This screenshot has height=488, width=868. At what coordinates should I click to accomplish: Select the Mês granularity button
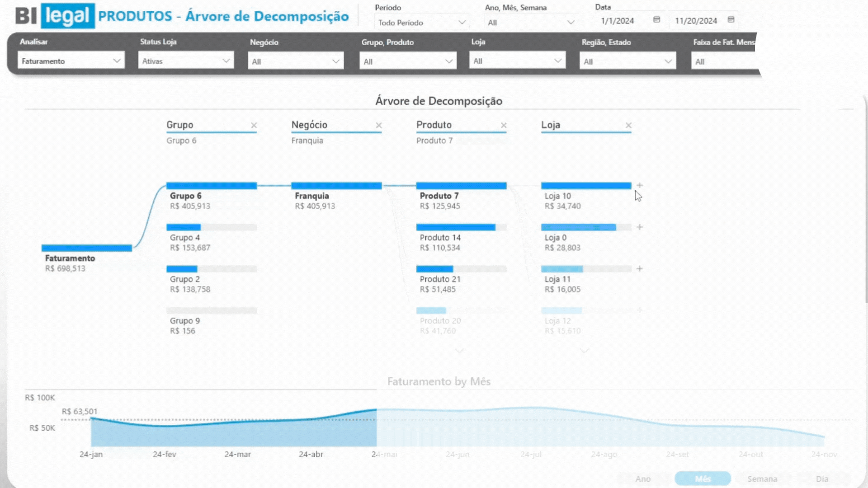(703, 479)
